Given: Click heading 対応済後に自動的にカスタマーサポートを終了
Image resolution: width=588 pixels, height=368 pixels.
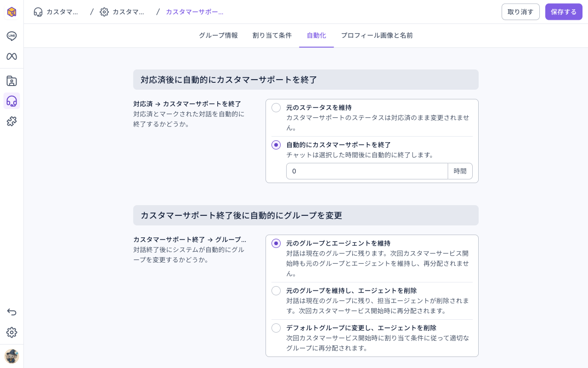Looking at the screenshot, I should click(229, 80).
